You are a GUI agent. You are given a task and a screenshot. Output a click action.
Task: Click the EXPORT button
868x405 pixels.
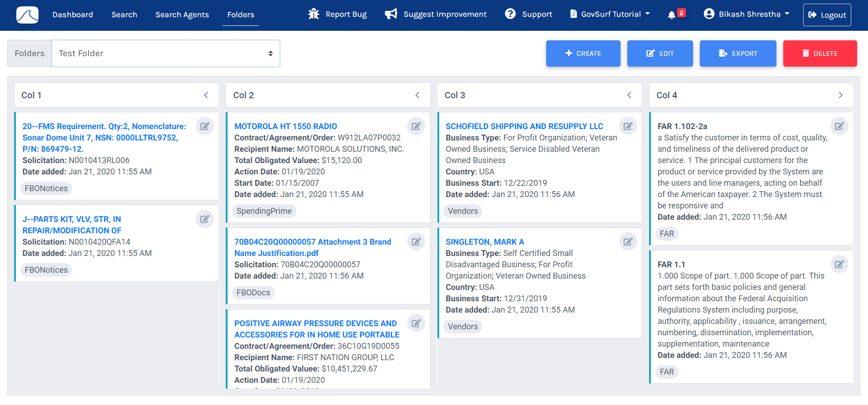pos(738,53)
